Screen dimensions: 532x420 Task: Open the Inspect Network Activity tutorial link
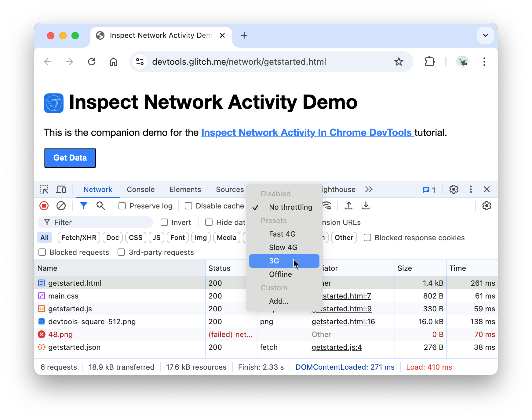tap(307, 133)
